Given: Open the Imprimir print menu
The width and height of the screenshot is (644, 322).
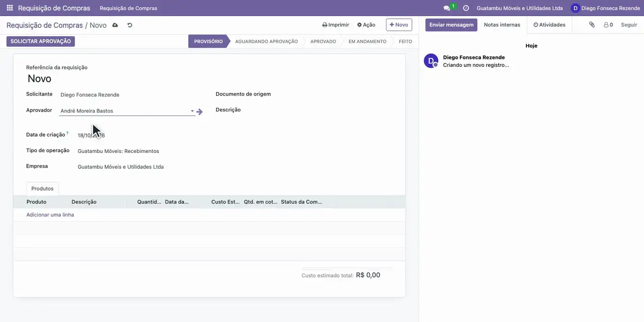Looking at the screenshot, I should [336, 25].
